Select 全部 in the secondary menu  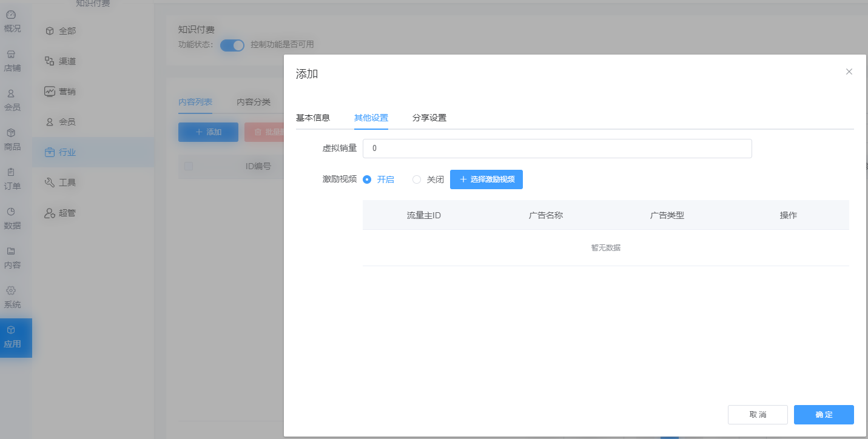[x=93, y=31]
